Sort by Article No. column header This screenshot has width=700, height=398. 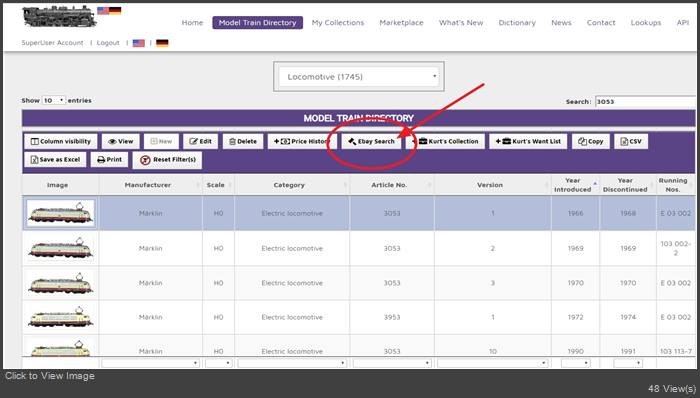click(392, 185)
